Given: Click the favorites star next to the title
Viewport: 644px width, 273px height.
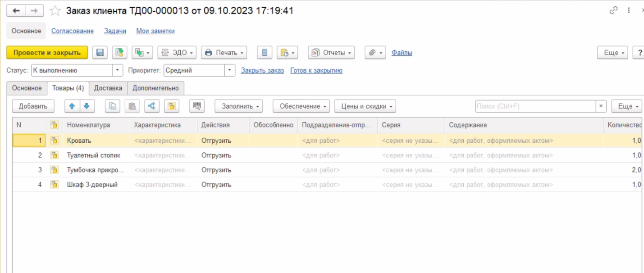Looking at the screenshot, I should coord(55,11).
